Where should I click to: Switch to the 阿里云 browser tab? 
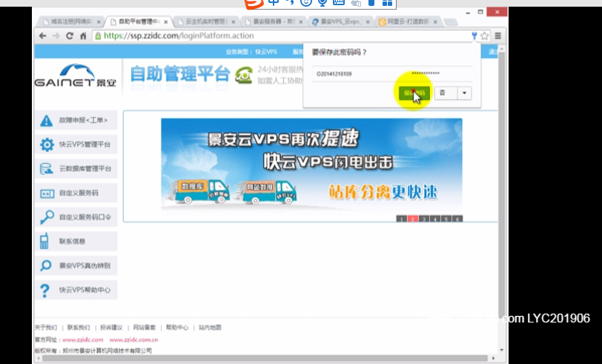(407, 22)
